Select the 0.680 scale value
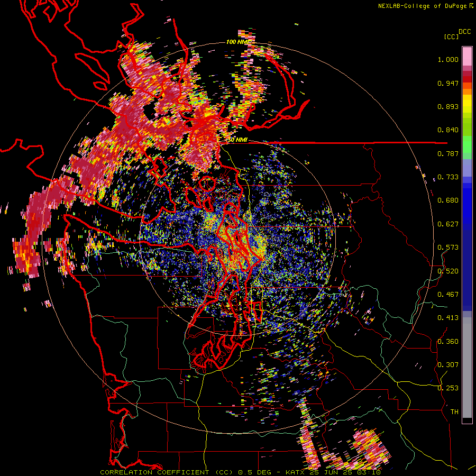Viewport: 476px width, 476px height. (x=448, y=200)
